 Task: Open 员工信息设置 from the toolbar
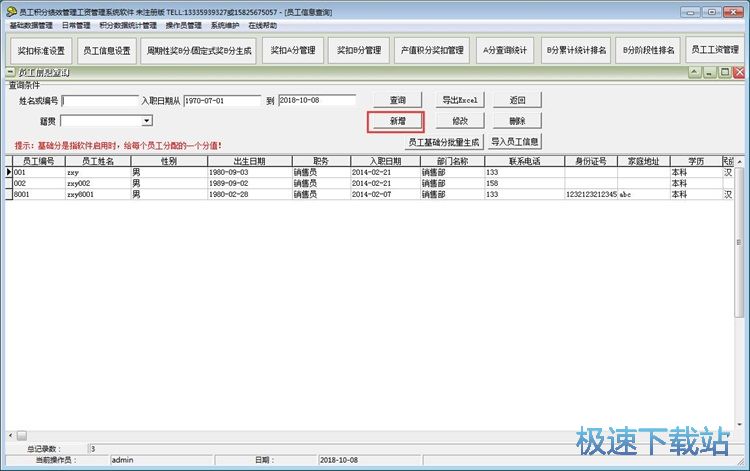[x=107, y=51]
